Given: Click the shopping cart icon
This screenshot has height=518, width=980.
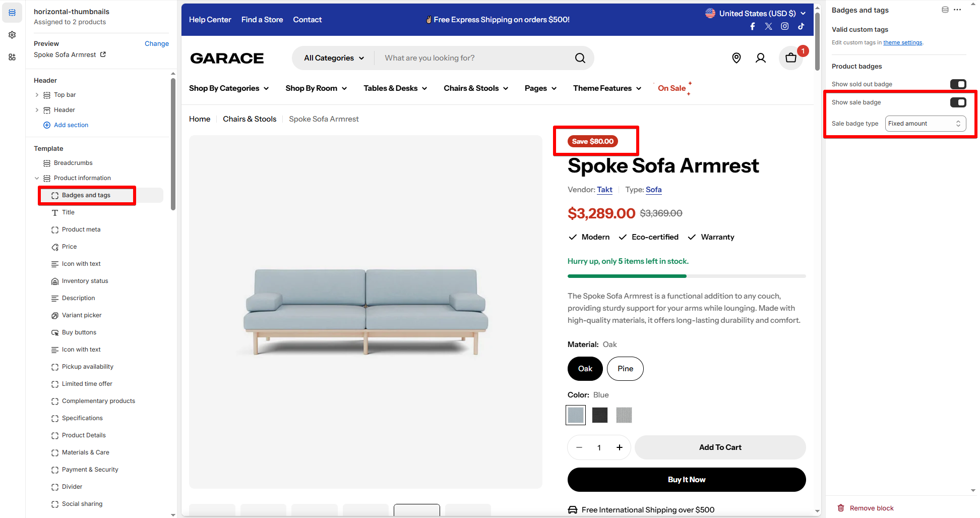Looking at the screenshot, I should [x=791, y=58].
